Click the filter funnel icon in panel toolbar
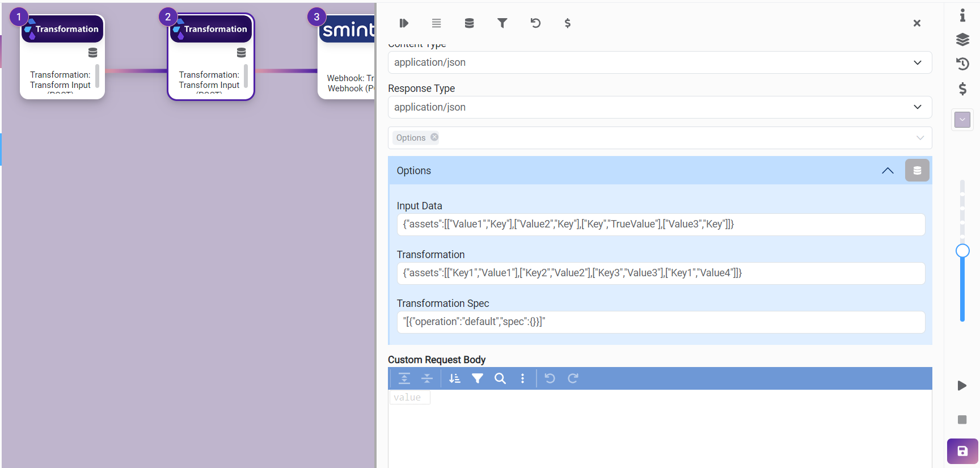Viewport: 980px width, 468px height. [x=502, y=23]
